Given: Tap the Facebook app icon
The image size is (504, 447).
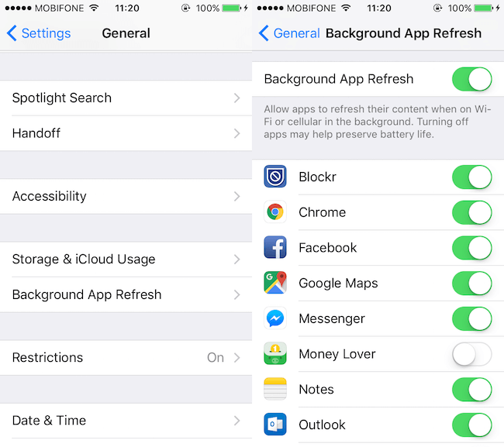Looking at the screenshot, I should pos(275,247).
